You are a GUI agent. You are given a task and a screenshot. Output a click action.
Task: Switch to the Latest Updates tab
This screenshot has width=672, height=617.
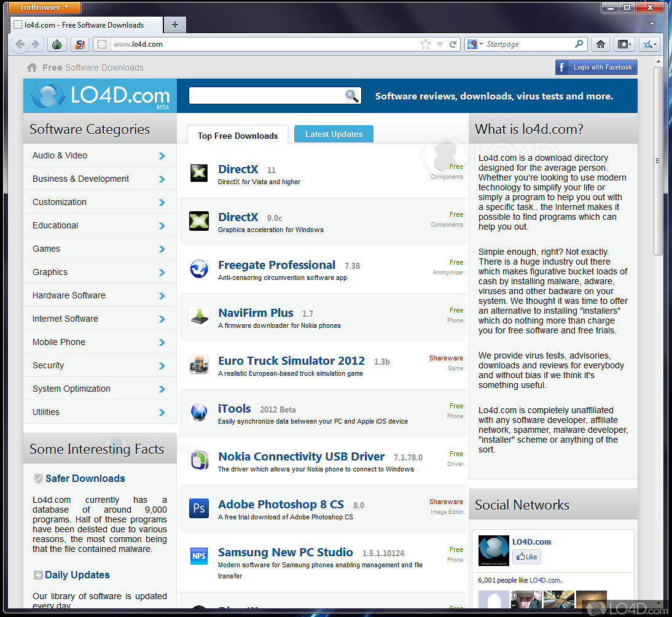click(x=334, y=134)
